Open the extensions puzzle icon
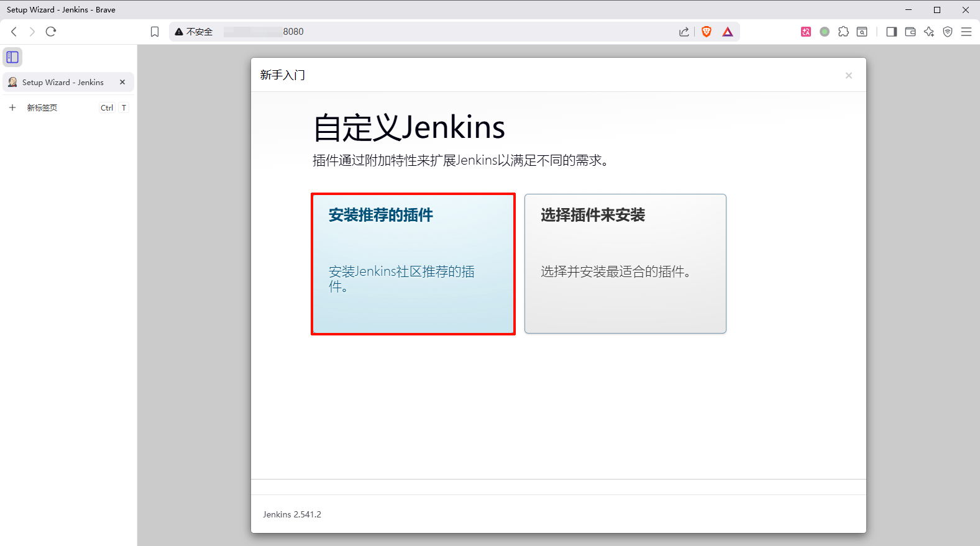Screen dimensions: 980x546 (x=843, y=32)
